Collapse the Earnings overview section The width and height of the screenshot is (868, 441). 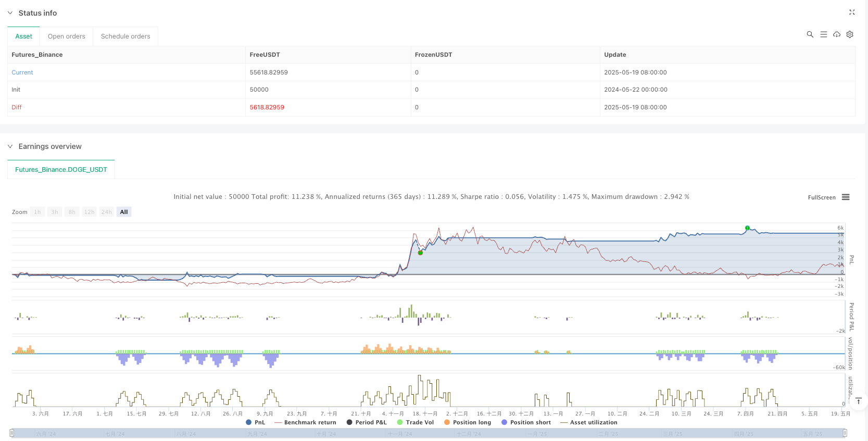click(10, 146)
